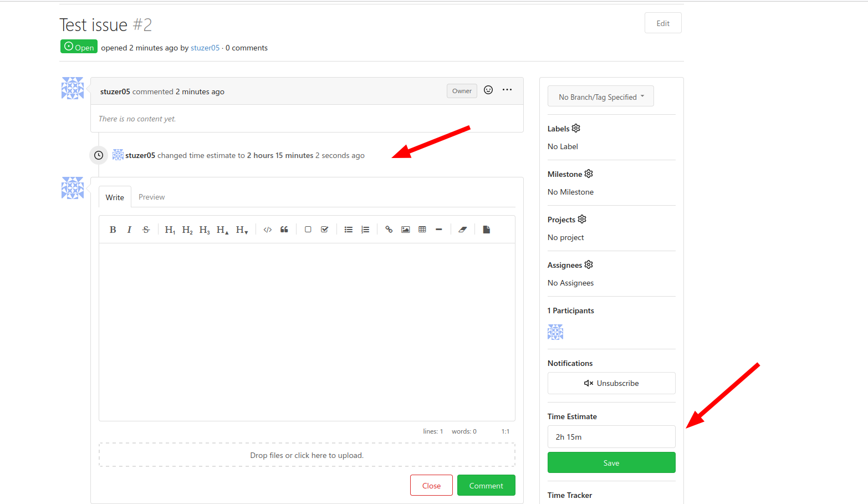868x504 pixels.
Task: Decrease heading level with H down icon
Action: 242,230
